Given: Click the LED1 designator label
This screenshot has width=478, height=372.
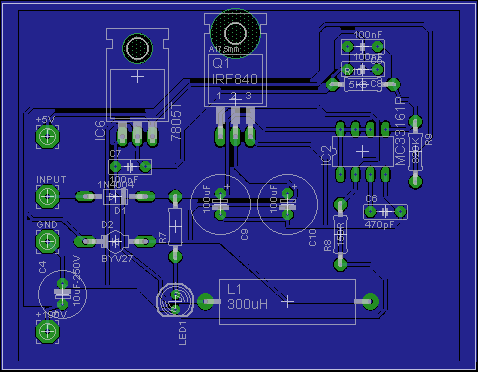Looking at the screenshot, I should (183, 333).
